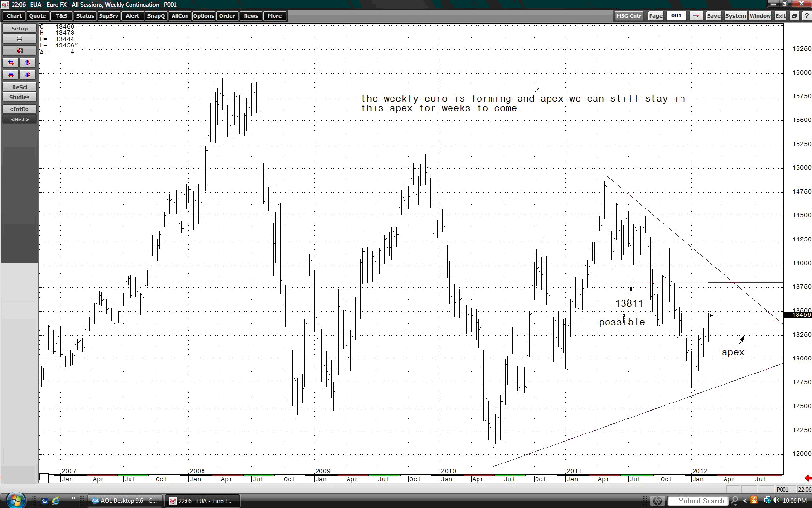Click the high price value 13473
812x508 pixels.
(x=65, y=33)
